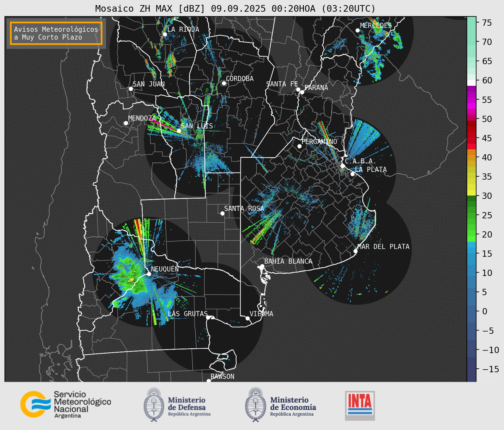
Task: Click the MAR DEL PLATA label text
Action: tap(383, 246)
